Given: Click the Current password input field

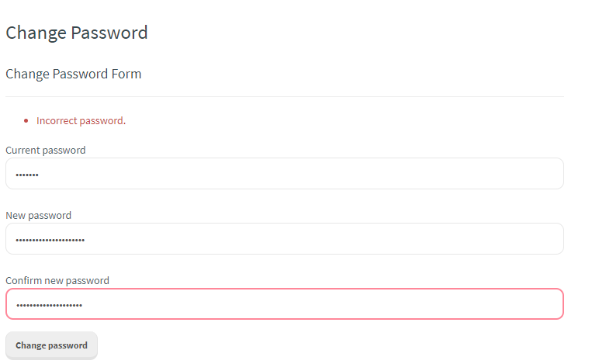Looking at the screenshot, I should click(284, 174).
